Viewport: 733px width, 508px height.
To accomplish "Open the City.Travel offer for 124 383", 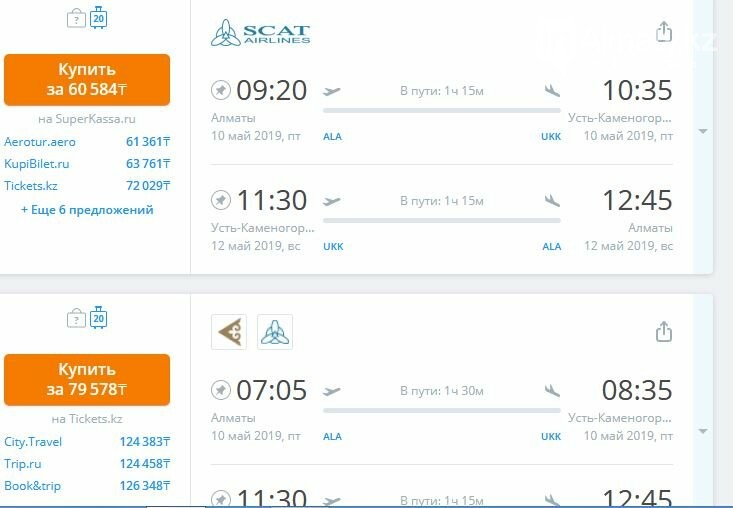I will click(x=87, y=442).
